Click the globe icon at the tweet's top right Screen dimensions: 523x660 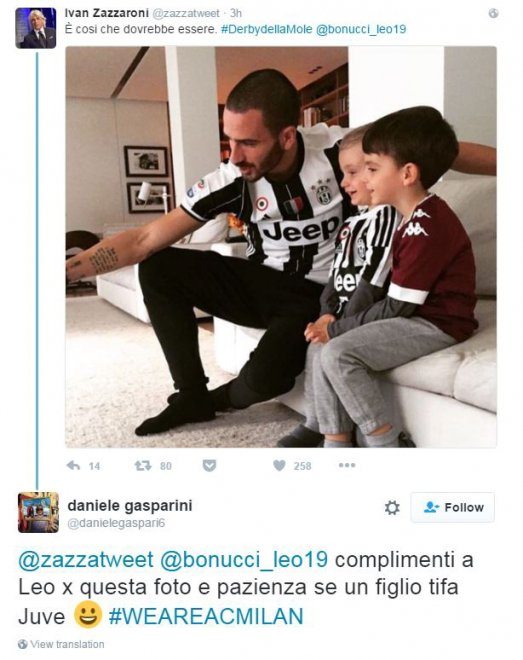[493, 13]
